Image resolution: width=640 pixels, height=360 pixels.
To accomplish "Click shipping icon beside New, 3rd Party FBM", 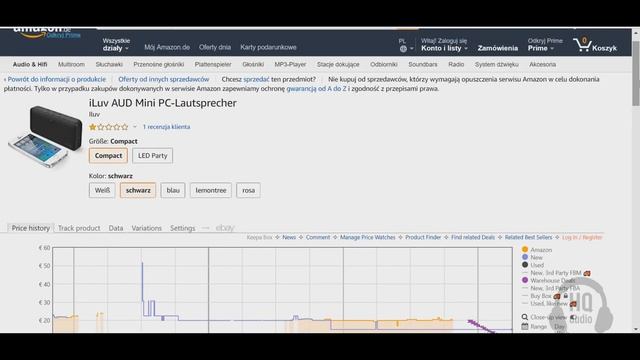I will (587, 273).
